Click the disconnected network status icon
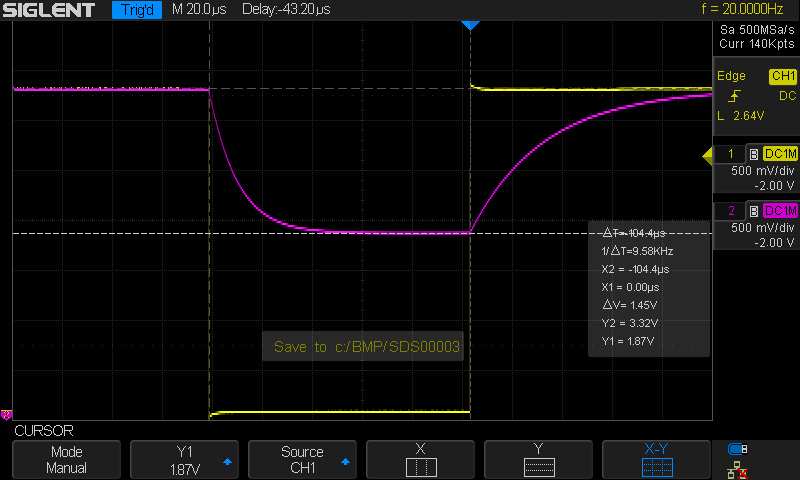Screen dimensions: 800x480 (x=737, y=470)
